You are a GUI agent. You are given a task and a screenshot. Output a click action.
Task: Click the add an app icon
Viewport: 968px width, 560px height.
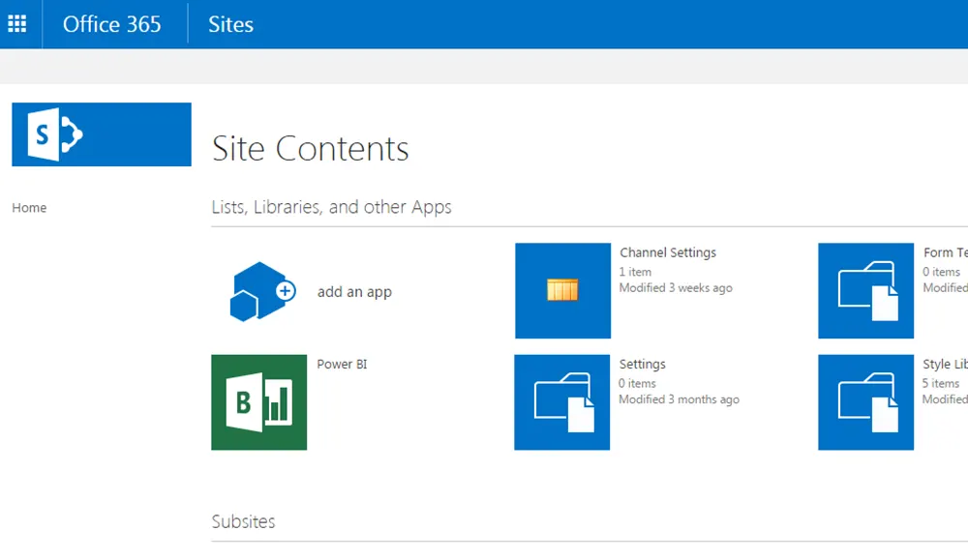tap(261, 291)
